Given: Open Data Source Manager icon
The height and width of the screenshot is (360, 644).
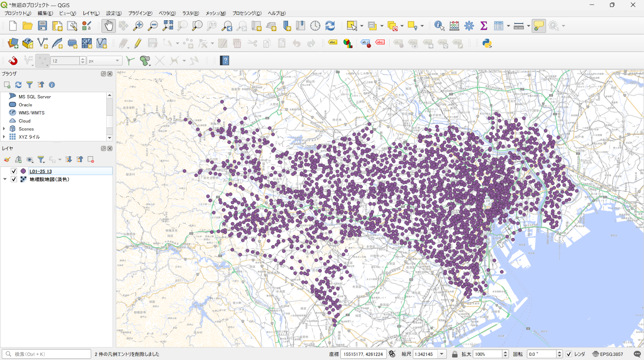Looking at the screenshot, I should click(x=13, y=43).
